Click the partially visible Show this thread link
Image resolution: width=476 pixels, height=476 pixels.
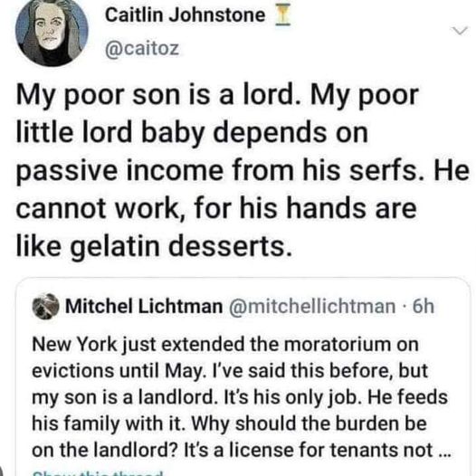[97, 473]
